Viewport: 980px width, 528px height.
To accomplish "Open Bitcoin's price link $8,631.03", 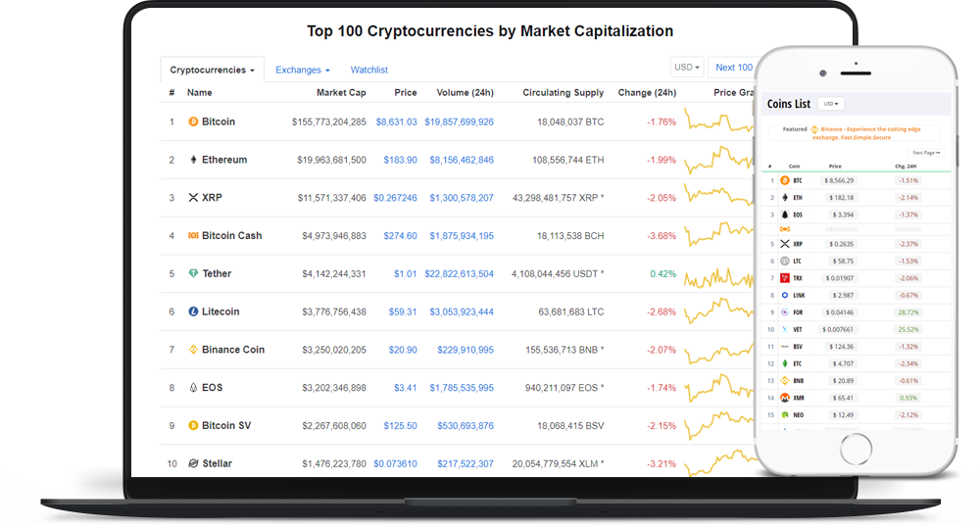I will pos(397,122).
